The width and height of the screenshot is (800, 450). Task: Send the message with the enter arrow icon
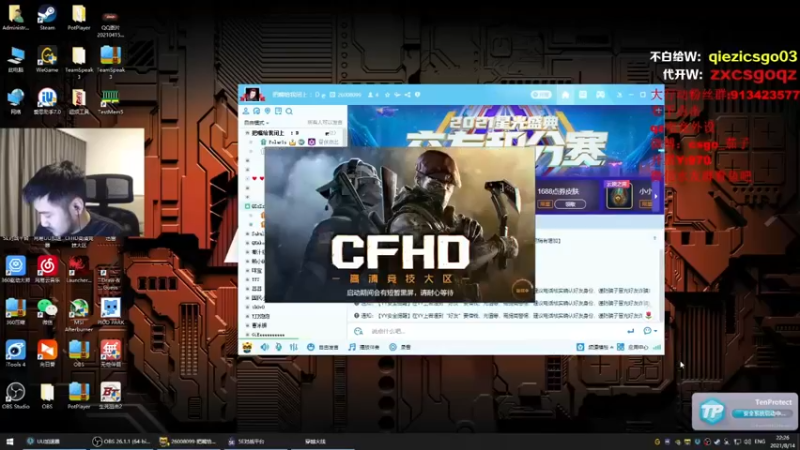click(631, 331)
